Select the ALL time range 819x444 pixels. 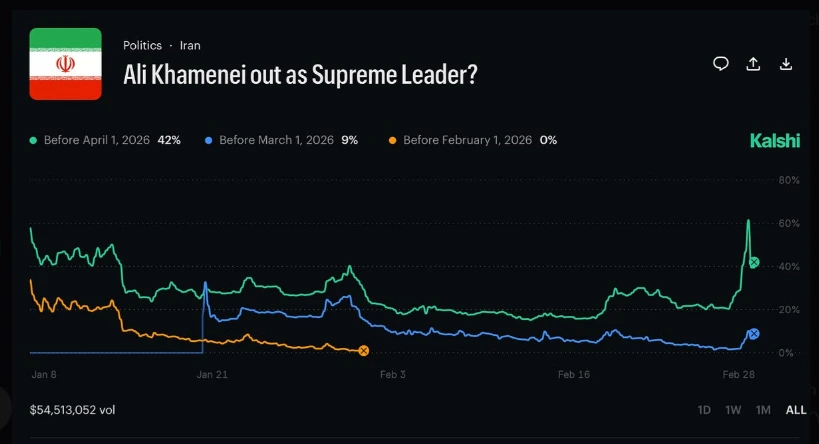796,410
